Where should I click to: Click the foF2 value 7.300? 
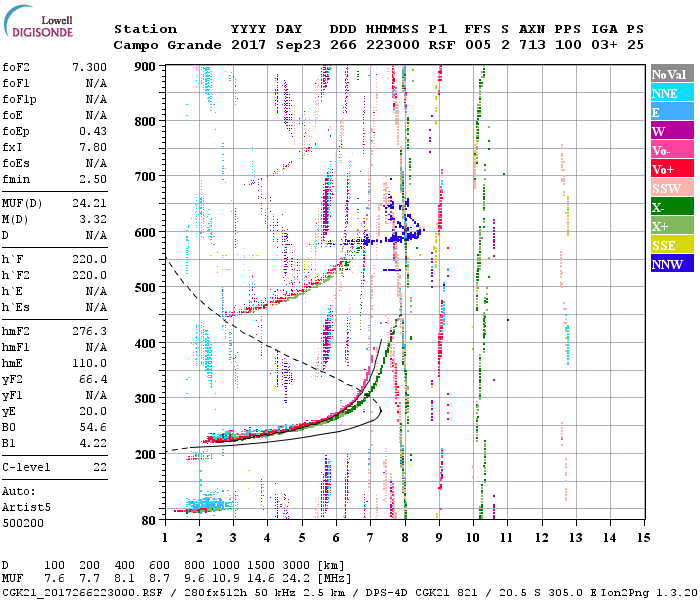[x=88, y=67]
